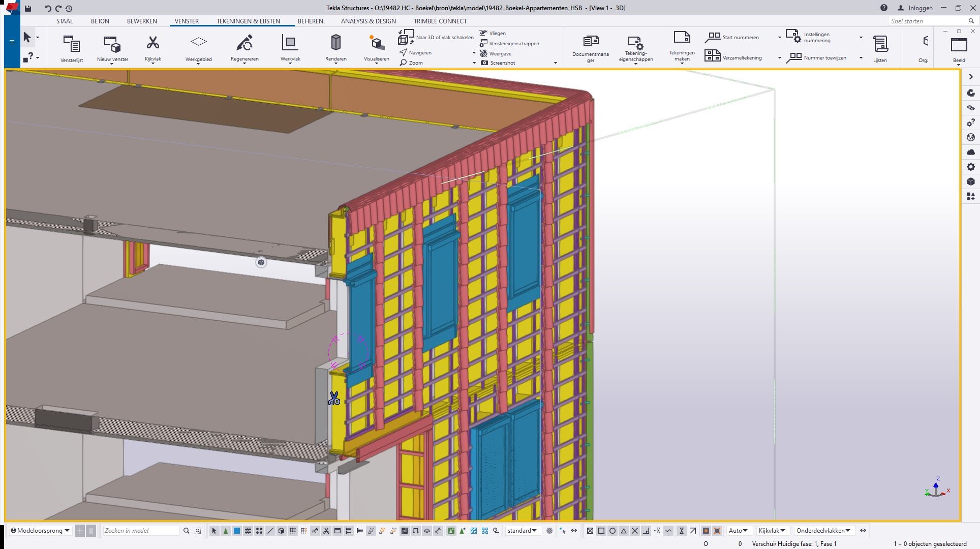Open the Visualiseren tool
Image resolution: width=980 pixels, height=549 pixels.
pyautogui.click(x=376, y=49)
